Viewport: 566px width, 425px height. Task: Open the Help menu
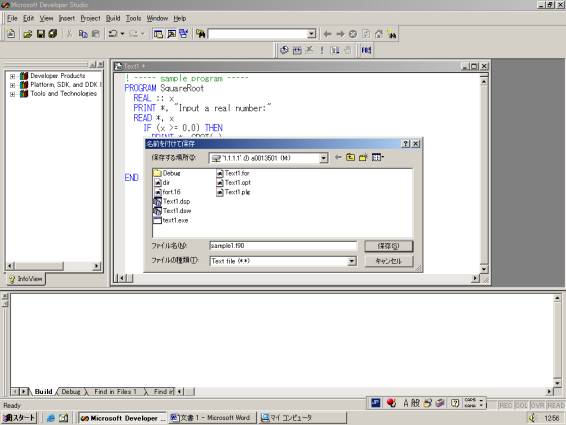180,18
